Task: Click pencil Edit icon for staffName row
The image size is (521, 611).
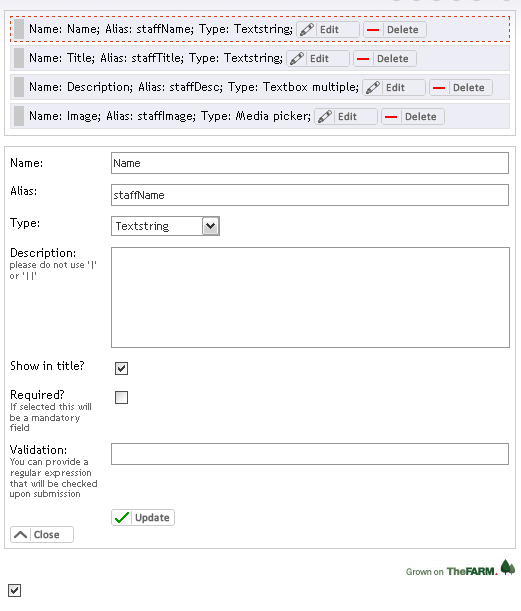Action: click(x=307, y=30)
